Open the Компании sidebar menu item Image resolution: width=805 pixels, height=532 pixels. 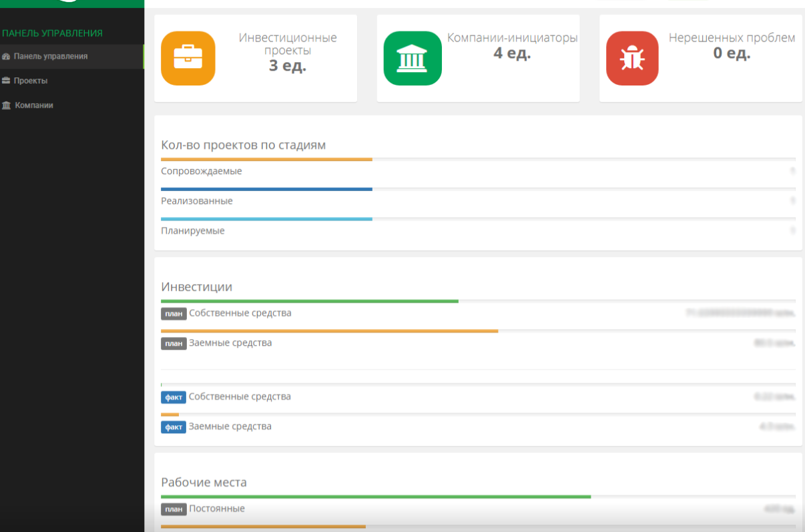pos(33,105)
